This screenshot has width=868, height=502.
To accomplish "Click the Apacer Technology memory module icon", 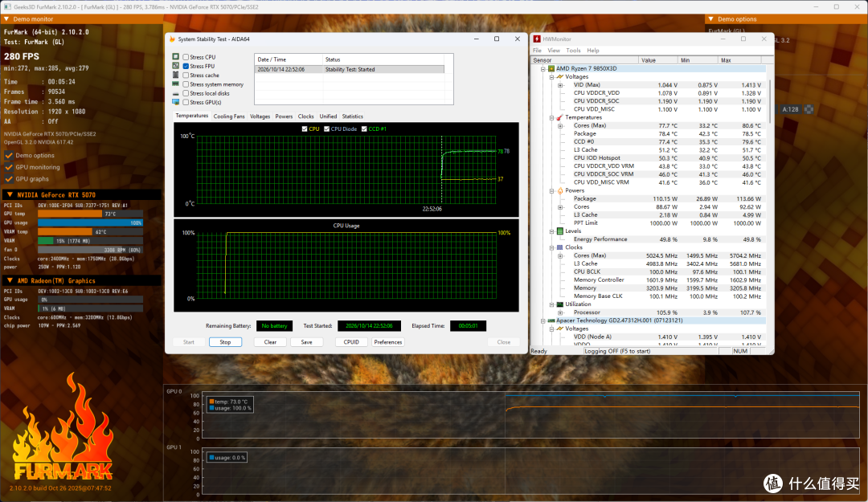I will coord(551,320).
